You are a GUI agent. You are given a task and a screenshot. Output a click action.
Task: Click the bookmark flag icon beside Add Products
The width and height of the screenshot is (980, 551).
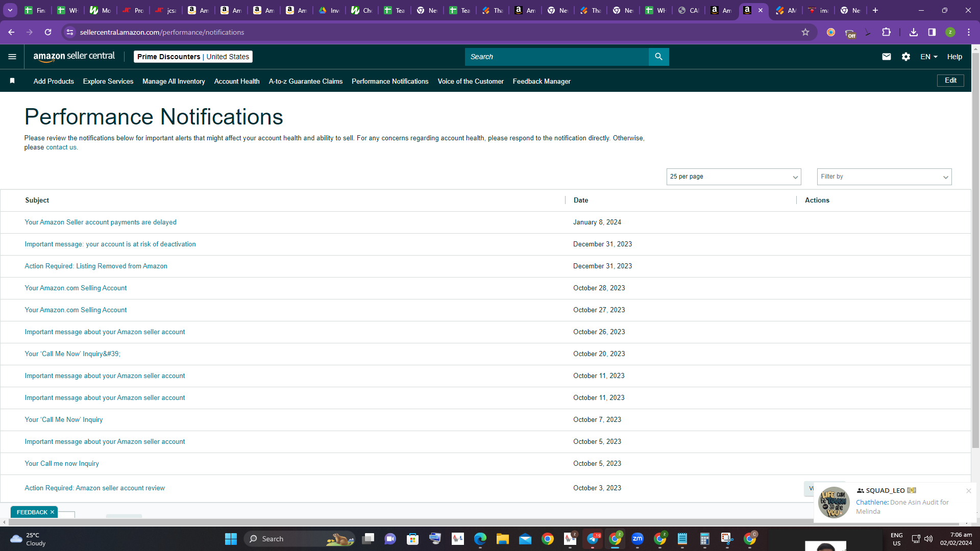click(x=12, y=81)
